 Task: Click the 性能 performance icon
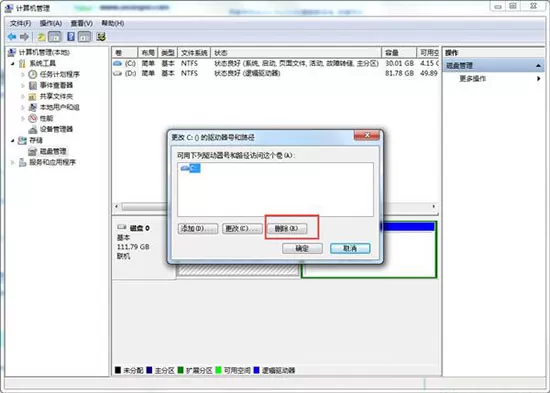33,118
